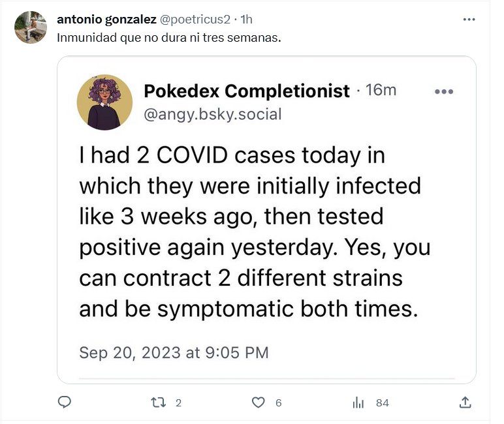Open analytics via the views bar-chart icon
Image resolution: width=504 pixels, height=424 pixels.
pos(358,402)
